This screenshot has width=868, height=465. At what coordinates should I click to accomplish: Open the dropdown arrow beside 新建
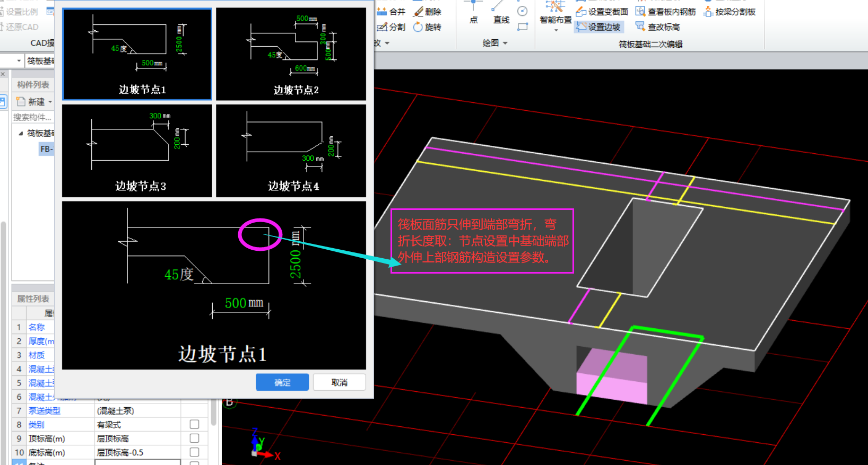(x=50, y=102)
